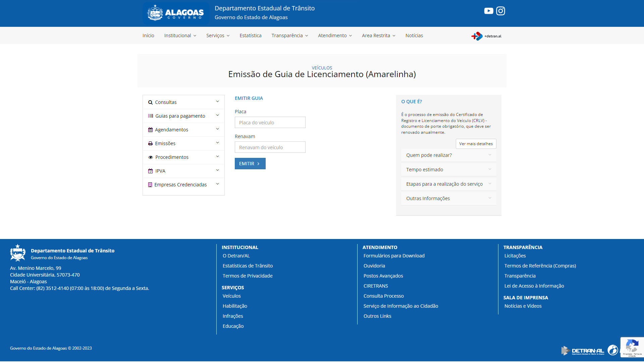This screenshot has height=362, width=644.
Task: Open the Institucional dropdown menu
Action: pos(180,36)
